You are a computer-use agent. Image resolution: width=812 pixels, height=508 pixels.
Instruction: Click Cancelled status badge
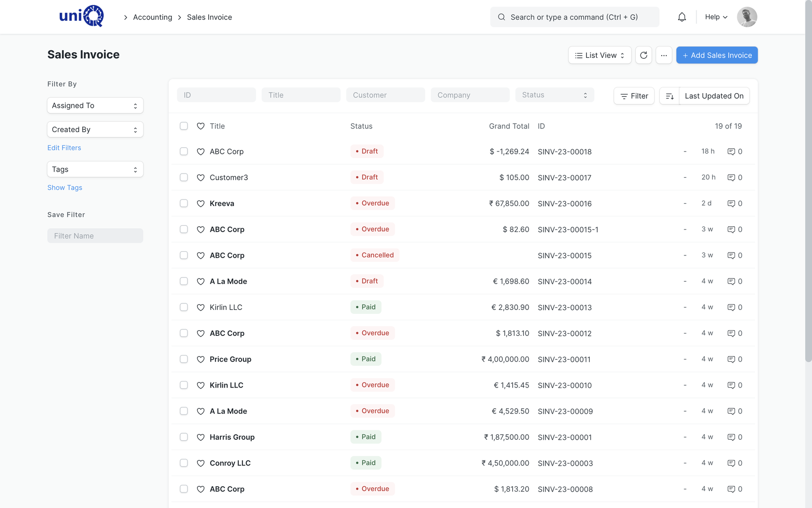[375, 255]
